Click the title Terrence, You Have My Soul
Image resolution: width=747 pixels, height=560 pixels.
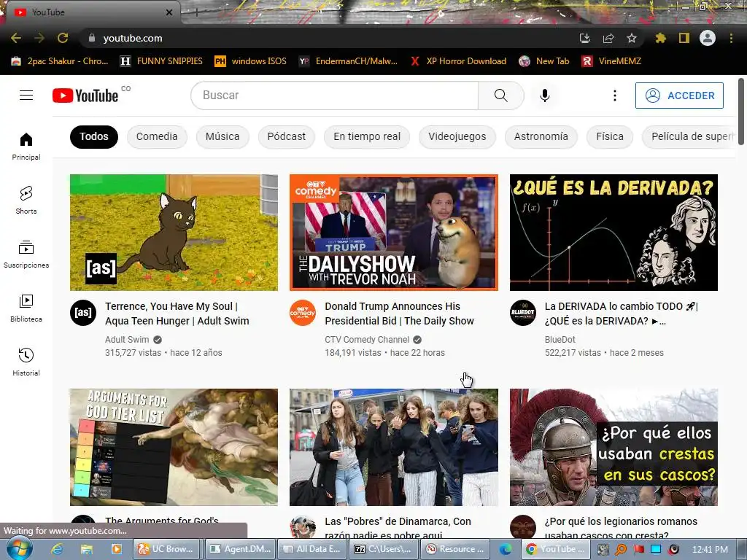(177, 314)
